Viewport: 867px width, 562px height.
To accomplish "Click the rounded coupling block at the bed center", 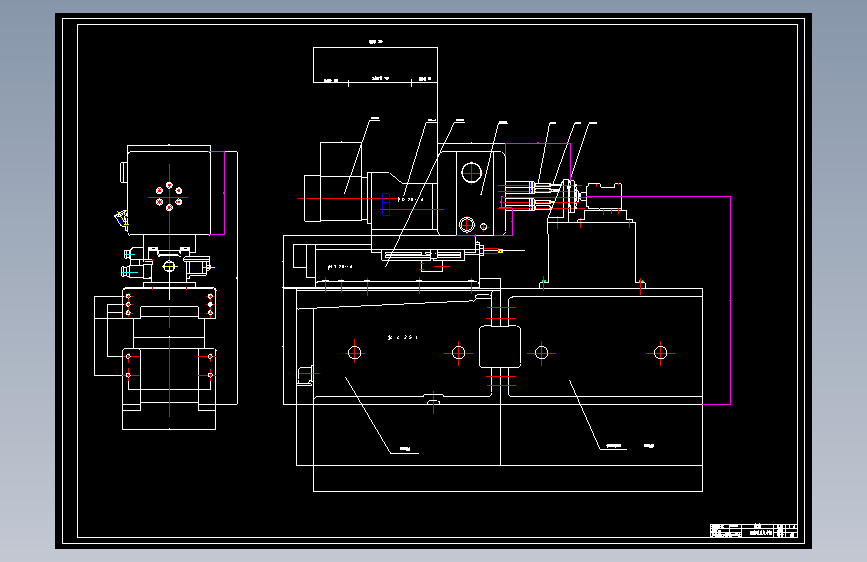I will [x=500, y=347].
